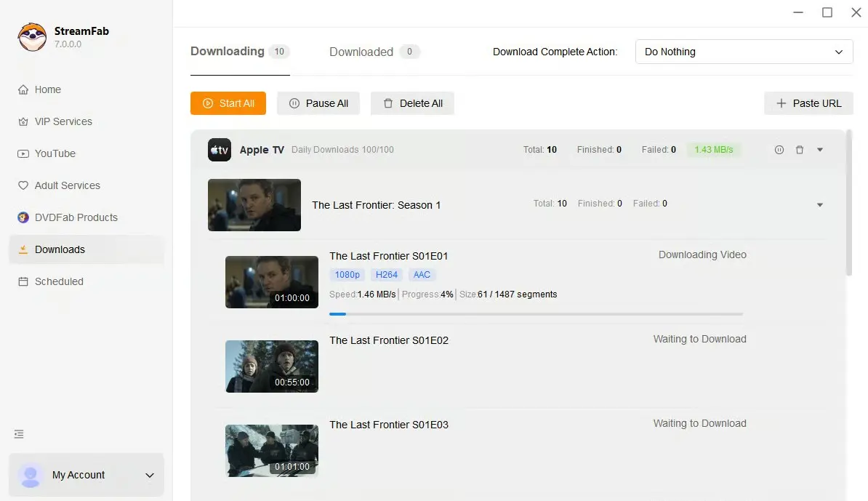The height and width of the screenshot is (501, 868).
Task: Click the Downloading Video status text
Action: (x=702, y=254)
